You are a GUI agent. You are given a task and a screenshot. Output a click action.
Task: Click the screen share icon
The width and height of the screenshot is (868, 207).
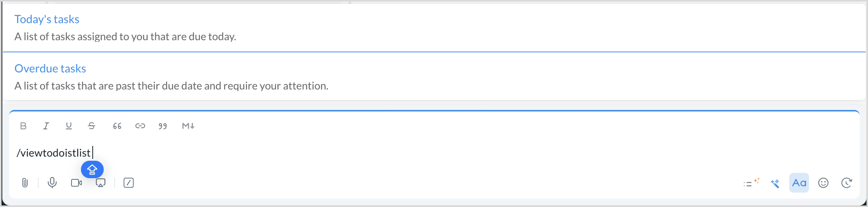pyautogui.click(x=101, y=183)
